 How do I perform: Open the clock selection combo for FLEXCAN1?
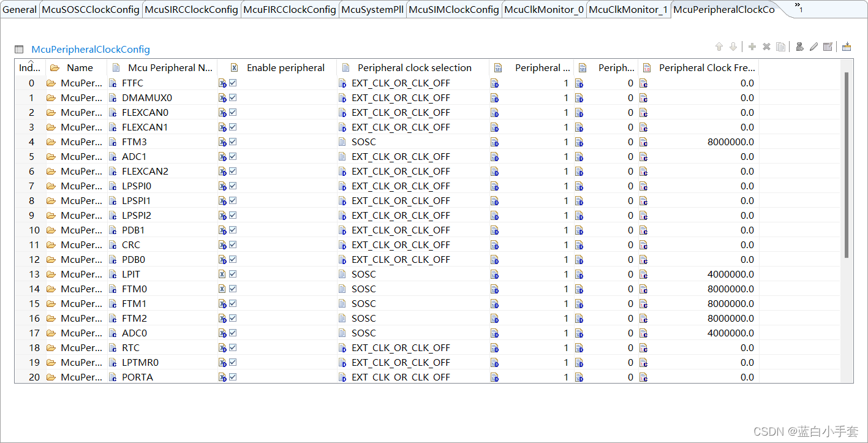pos(413,127)
